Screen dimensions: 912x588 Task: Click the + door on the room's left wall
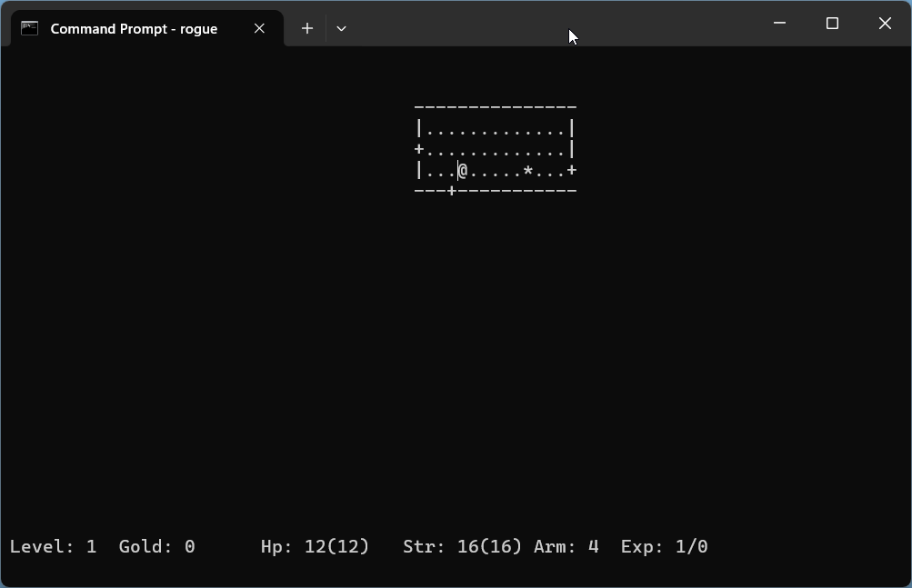coord(419,149)
